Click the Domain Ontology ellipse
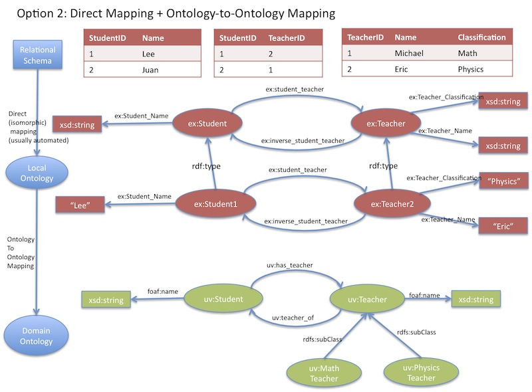 click(37, 336)
